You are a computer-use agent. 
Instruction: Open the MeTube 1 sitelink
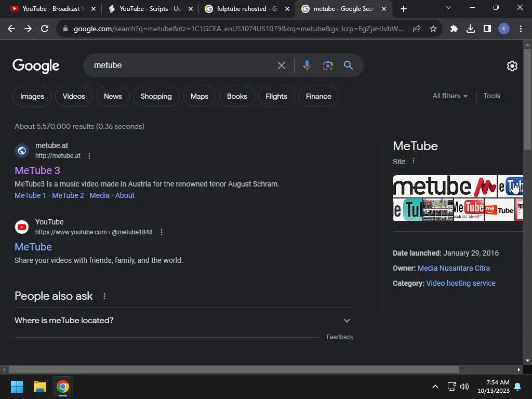[30, 195]
